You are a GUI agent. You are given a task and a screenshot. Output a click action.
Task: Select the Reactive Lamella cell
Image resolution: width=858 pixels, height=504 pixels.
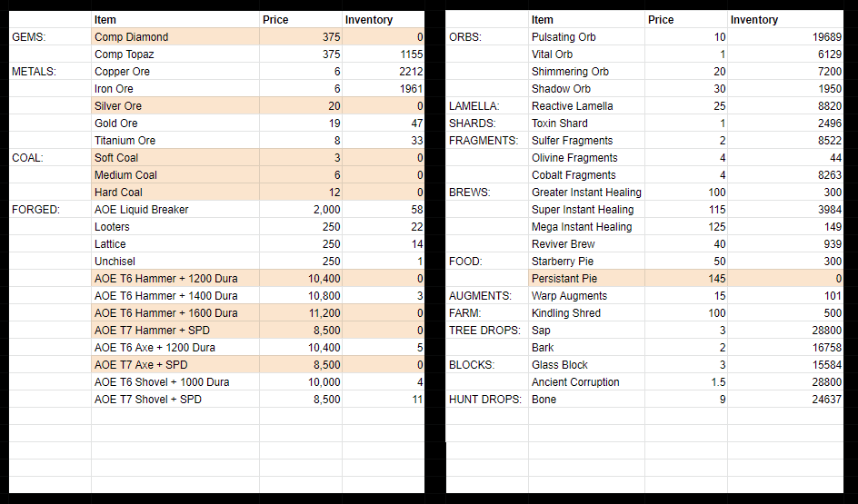(x=586, y=106)
